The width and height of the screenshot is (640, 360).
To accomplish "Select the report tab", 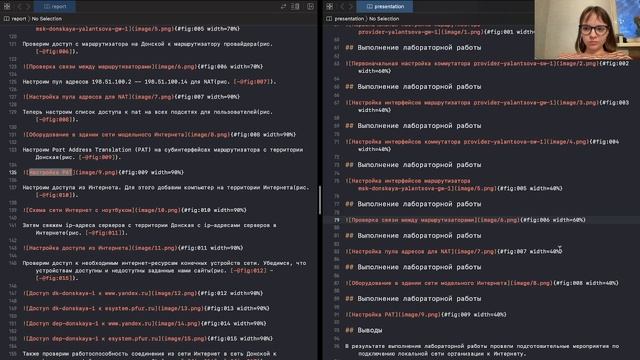I will click(55, 6).
